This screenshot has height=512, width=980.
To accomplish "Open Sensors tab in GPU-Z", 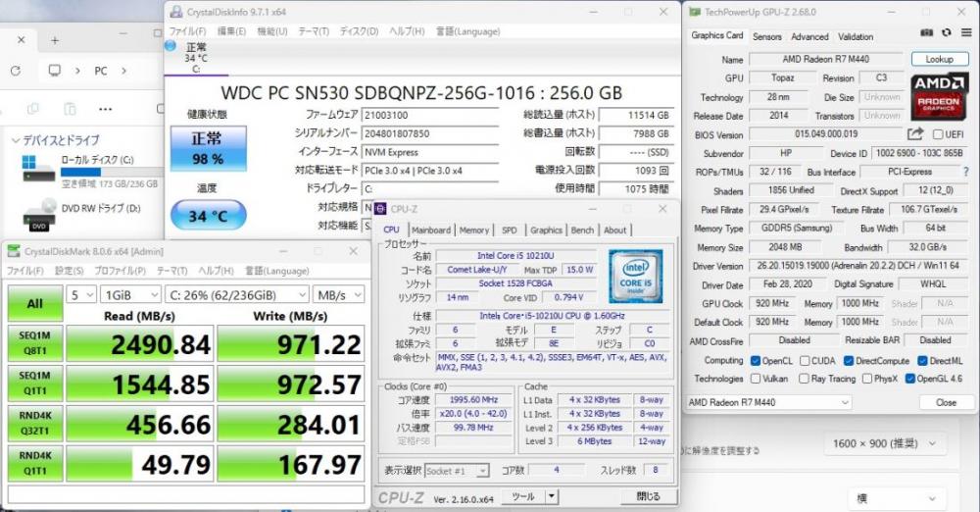I will pyautogui.click(x=767, y=36).
